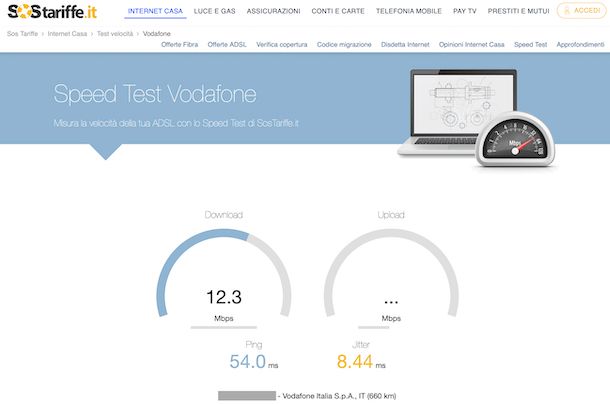The image size is (610, 404).
Task: Select Vodafone breadcrumb text
Action: 157,34
